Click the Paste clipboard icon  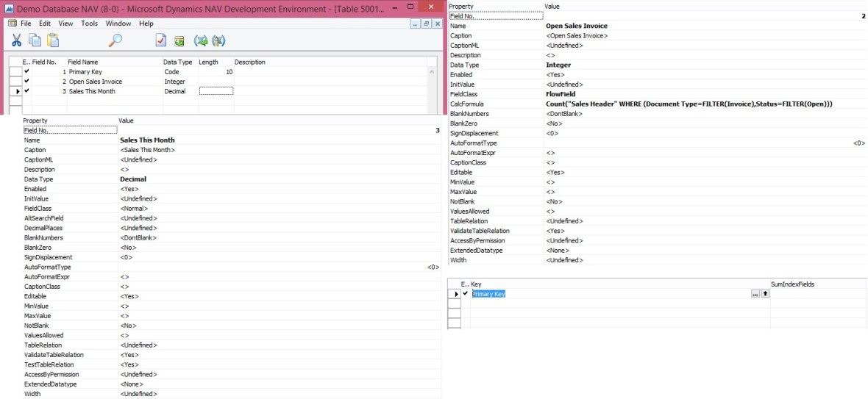[x=54, y=41]
